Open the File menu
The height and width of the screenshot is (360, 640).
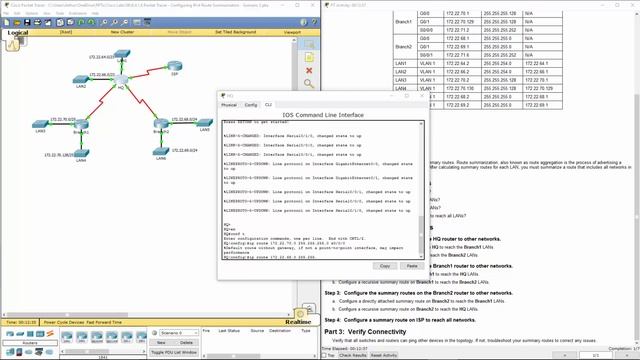pyautogui.click(x=6, y=13)
